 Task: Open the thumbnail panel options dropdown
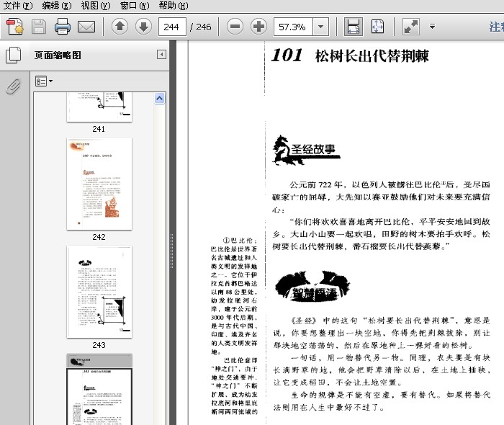pyautogui.click(x=45, y=81)
